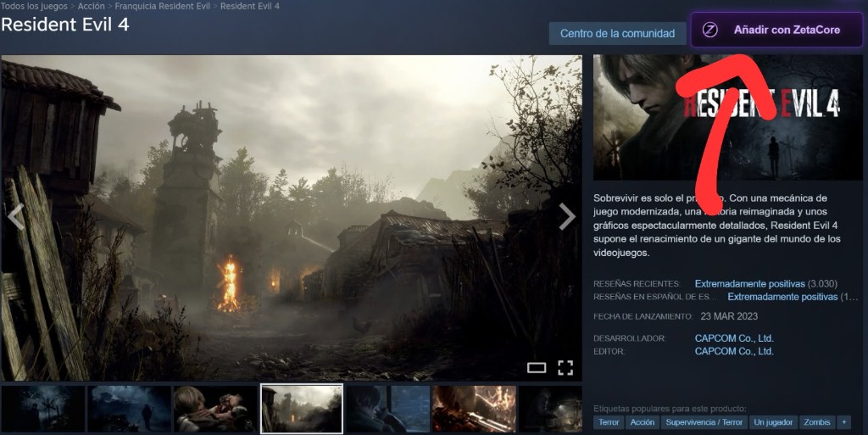Viewport: 868px width, 435px height.
Task: Select the partially visible seventh thumbnail
Action: click(x=551, y=409)
